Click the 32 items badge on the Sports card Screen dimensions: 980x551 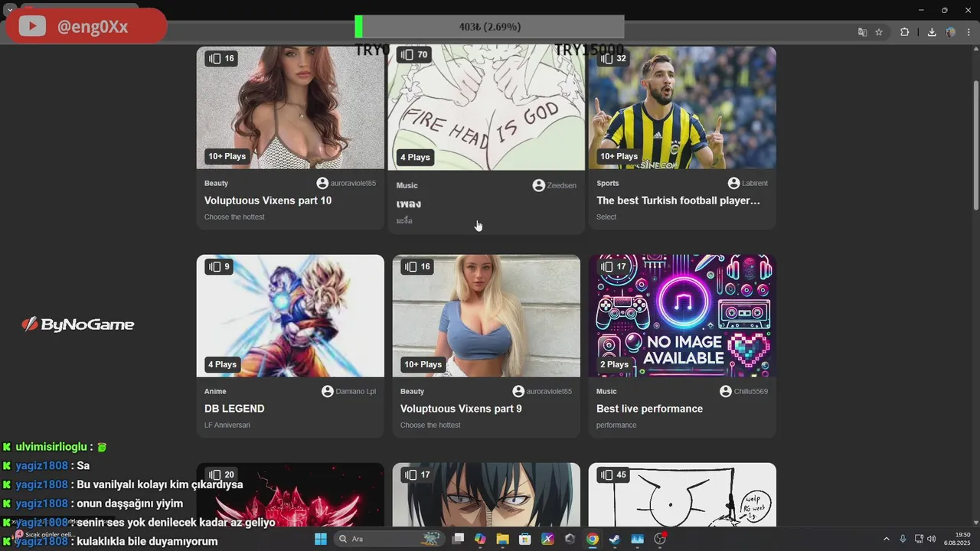[x=612, y=58]
